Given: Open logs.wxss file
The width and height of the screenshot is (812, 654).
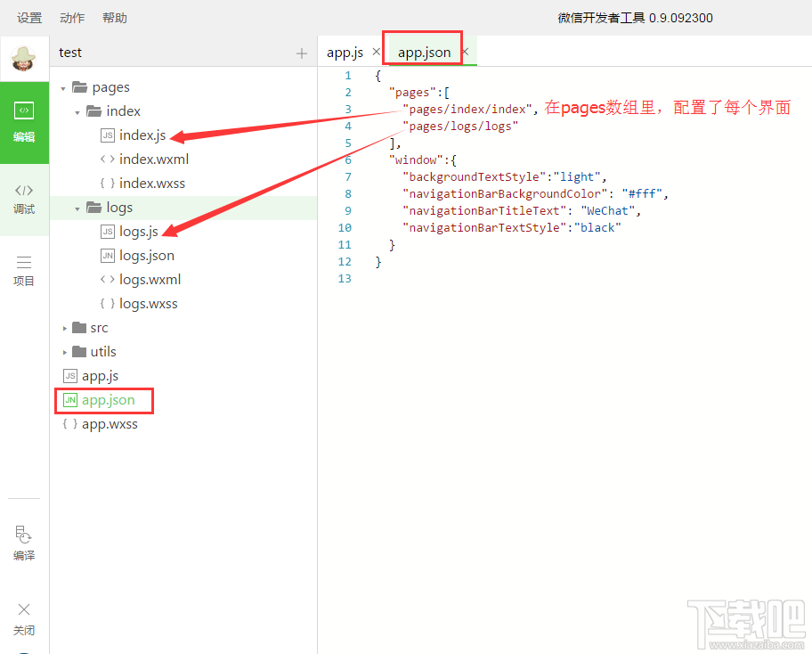Looking at the screenshot, I should coord(148,303).
